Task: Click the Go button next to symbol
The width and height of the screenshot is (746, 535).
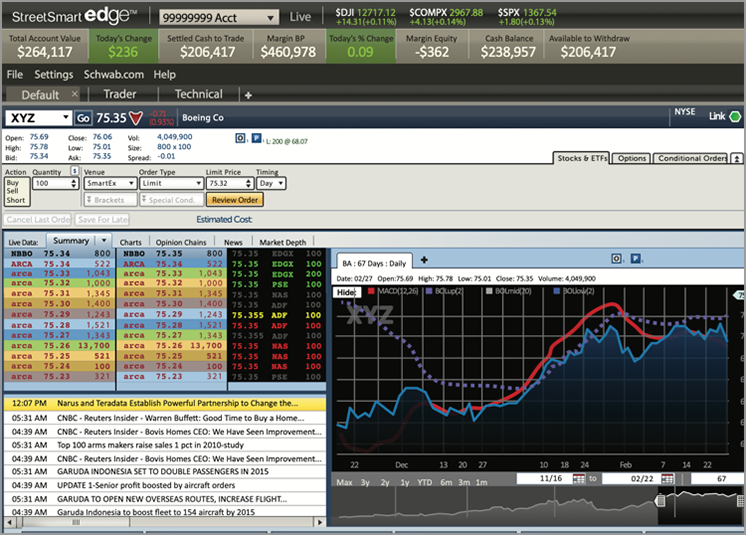Action: pyautogui.click(x=83, y=118)
